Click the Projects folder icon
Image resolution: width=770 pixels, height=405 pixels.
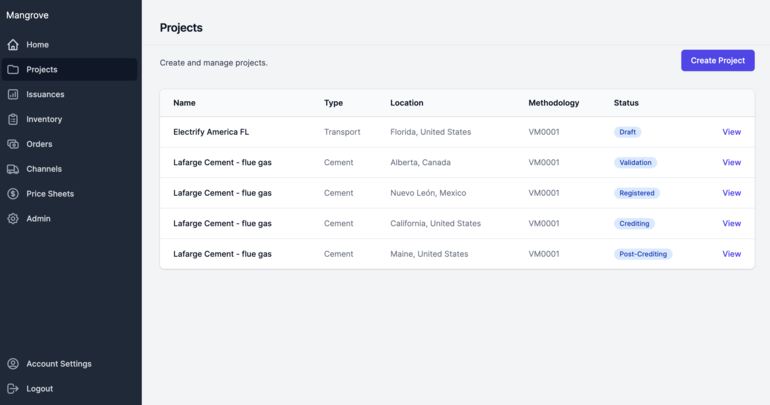(x=13, y=70)
